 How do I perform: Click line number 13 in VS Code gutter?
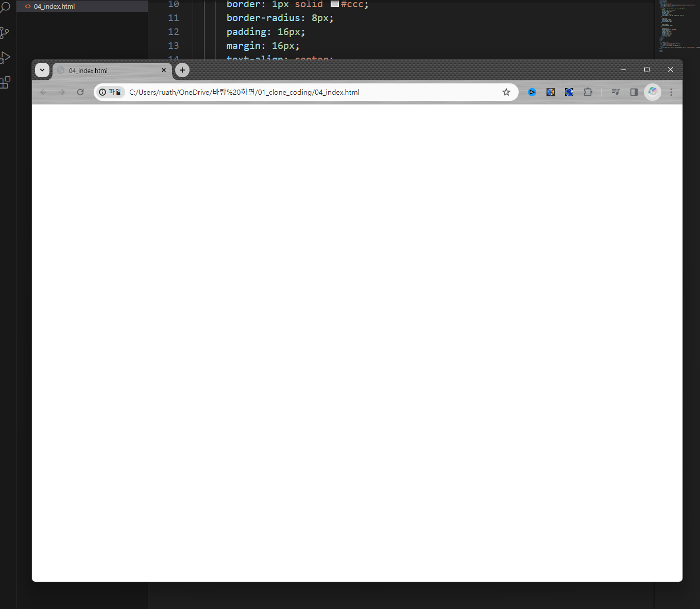(x=174, y=46)
